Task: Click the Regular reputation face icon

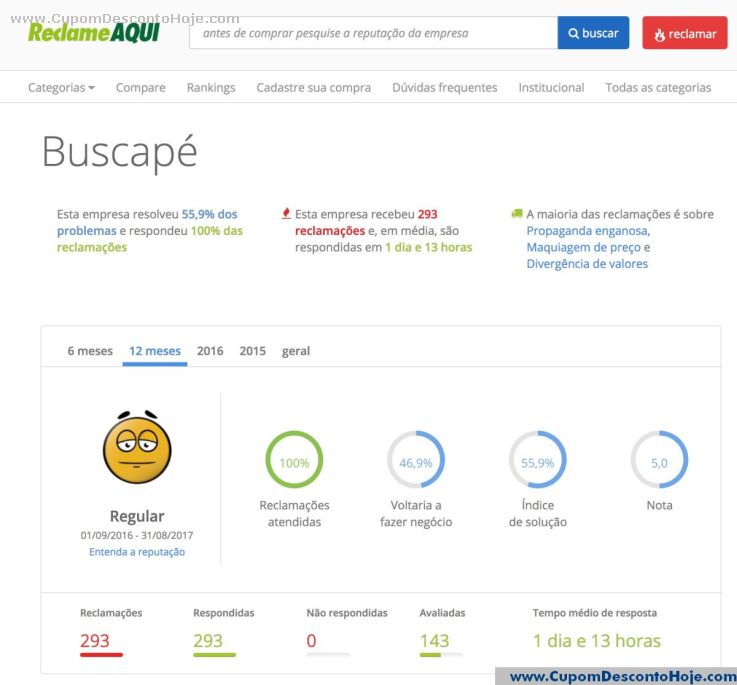Action: pos(137,448)
